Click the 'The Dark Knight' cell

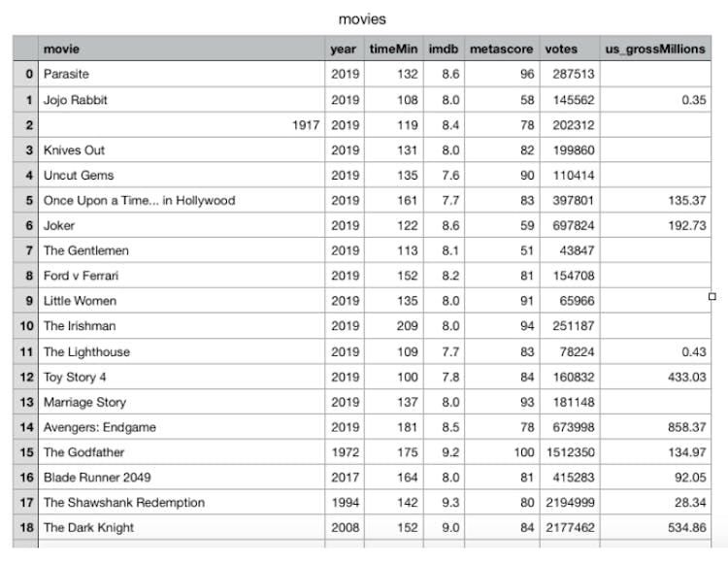tap(88, 528)
